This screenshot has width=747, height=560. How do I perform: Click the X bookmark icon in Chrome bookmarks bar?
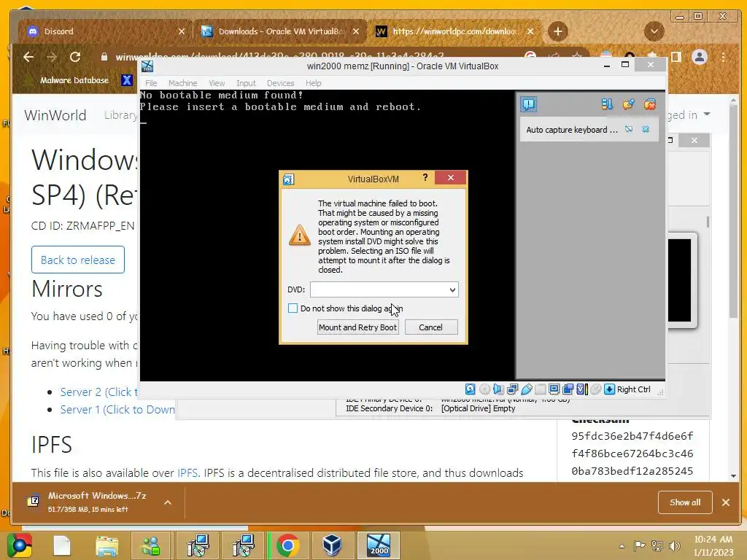coord(127,80)
